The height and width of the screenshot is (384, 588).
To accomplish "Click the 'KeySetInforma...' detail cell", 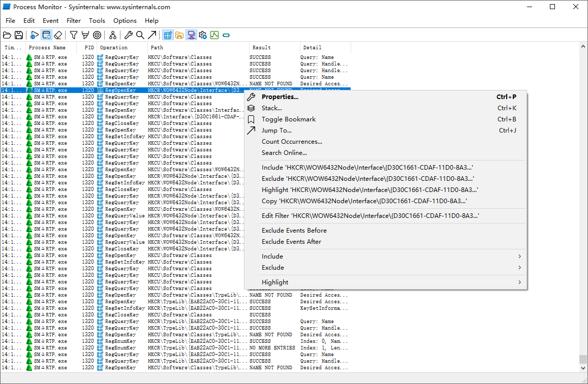I will tap(324, 308).
